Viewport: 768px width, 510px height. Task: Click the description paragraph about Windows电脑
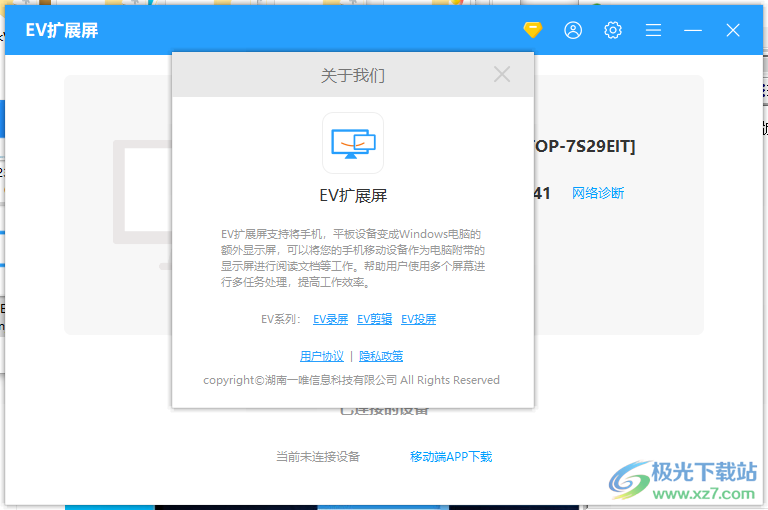[353, 258]
